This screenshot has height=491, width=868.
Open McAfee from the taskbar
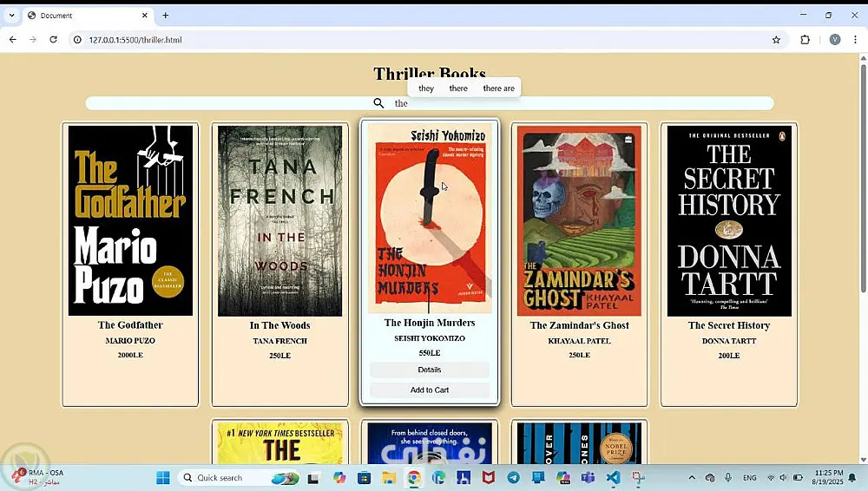click(x=488, y=477)
